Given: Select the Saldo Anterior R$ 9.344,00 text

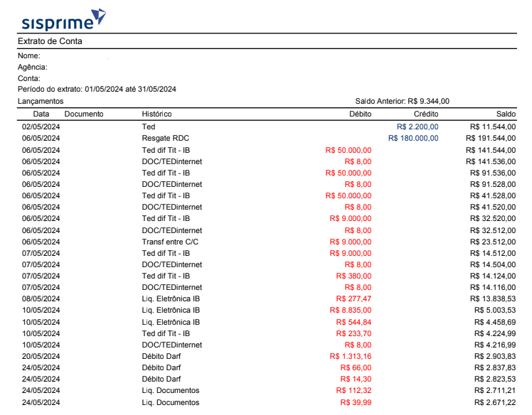Looking at the screenshot, I should (x=403, y=101).
